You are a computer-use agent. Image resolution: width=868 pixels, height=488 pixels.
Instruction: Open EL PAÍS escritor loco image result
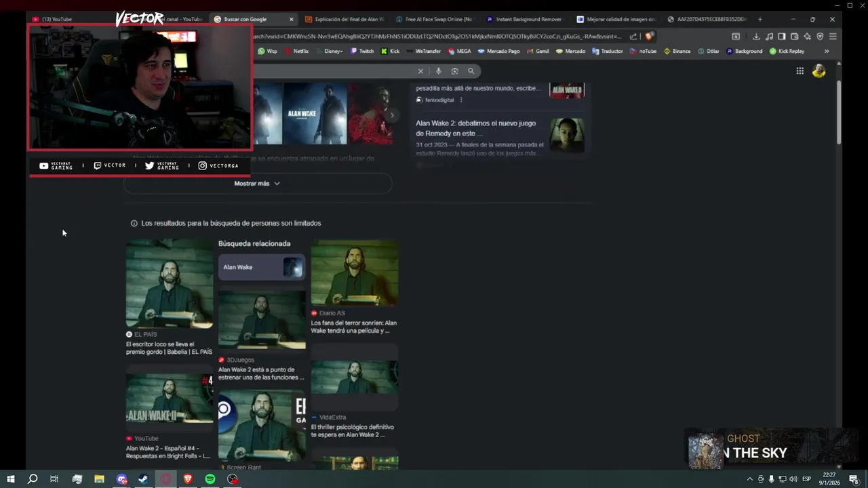pos(170,298)
